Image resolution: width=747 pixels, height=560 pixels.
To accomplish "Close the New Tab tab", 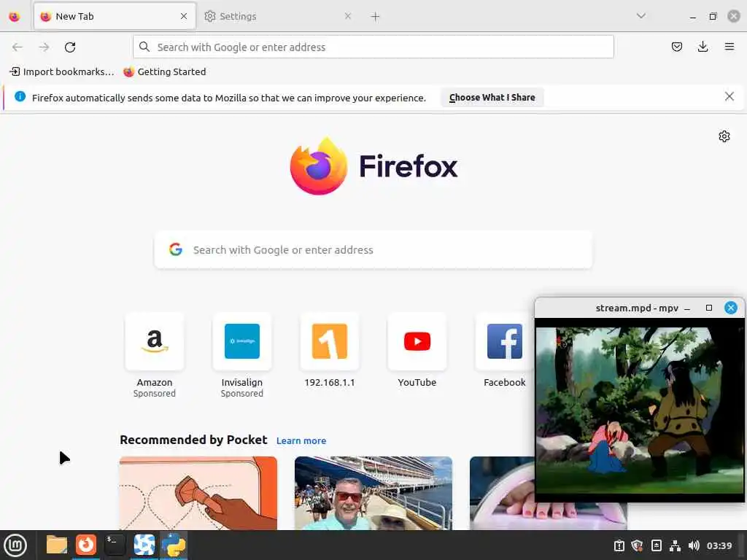I will click(184, 16).
